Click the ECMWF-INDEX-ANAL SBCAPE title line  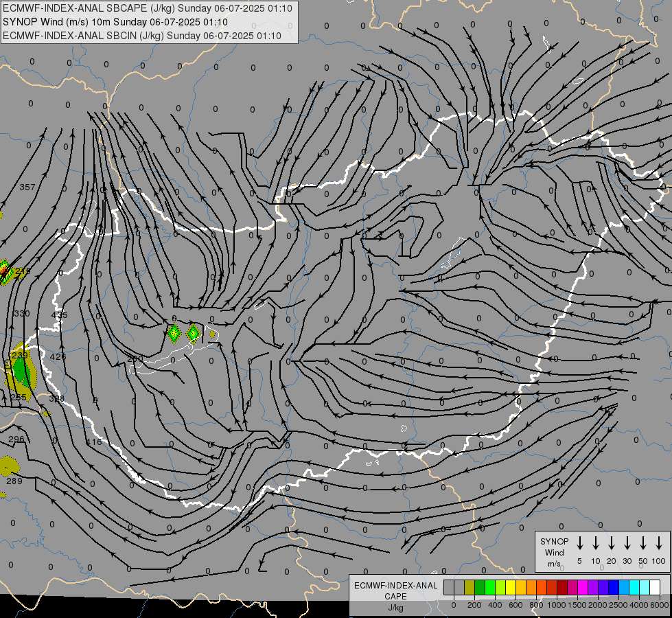point(148,8)
